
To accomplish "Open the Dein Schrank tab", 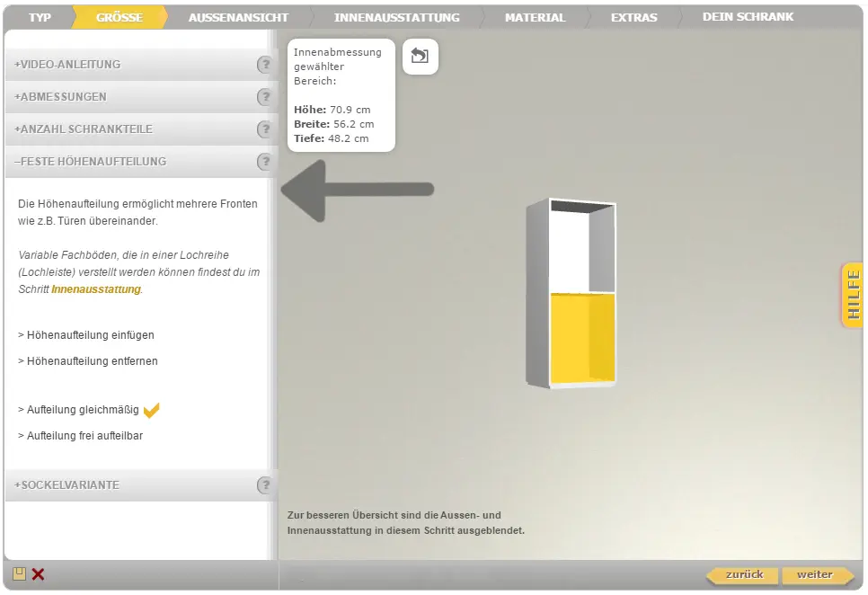I will click(748, 17).
